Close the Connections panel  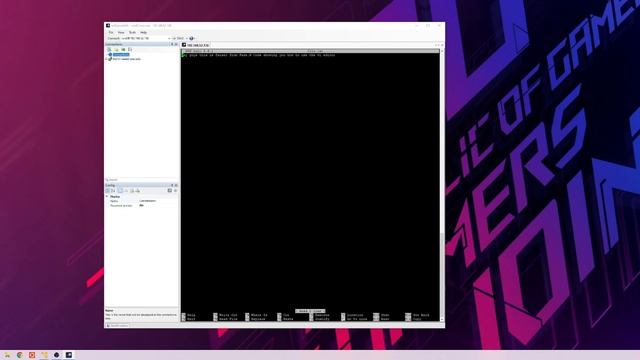[x=176, y=44]
